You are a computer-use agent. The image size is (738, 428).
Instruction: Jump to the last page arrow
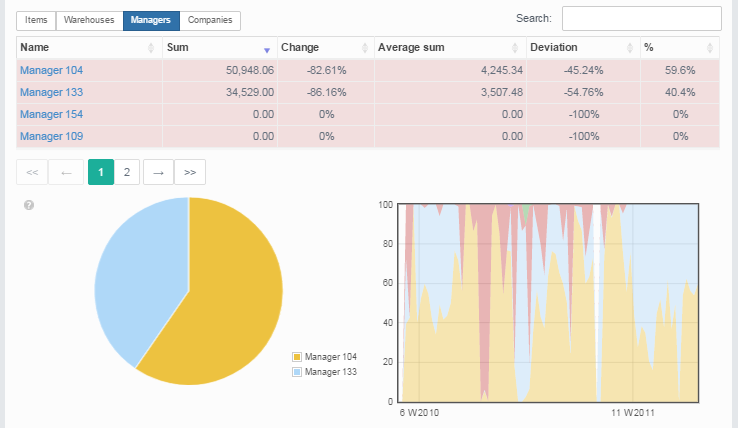[190, 172]
